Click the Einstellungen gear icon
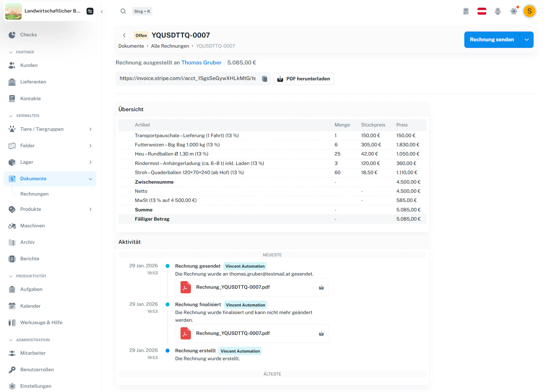Screen dimensions: 548x392 point(12,386)
